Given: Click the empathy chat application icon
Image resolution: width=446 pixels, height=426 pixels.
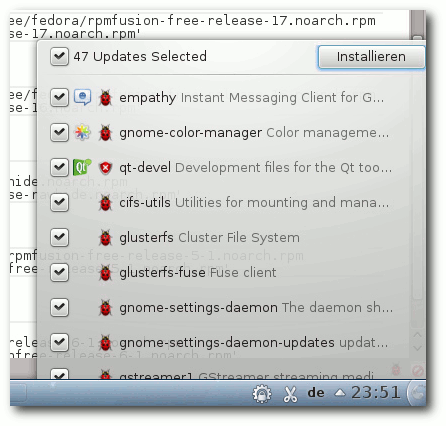Looking at the screenshot, I should (82, 97).
